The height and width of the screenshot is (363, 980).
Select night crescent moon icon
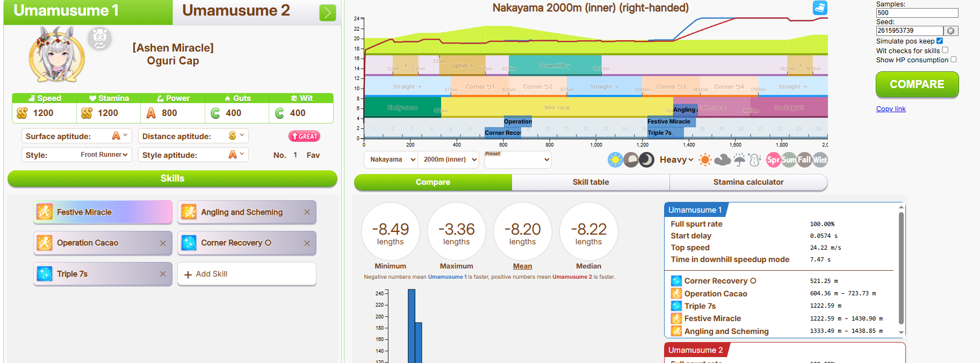[x=646, y=159]
